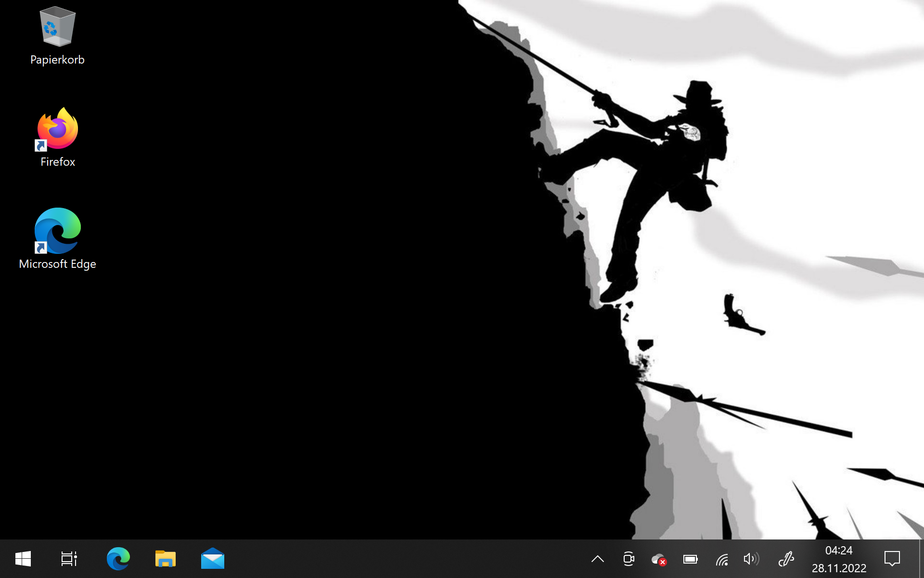Screen dimensions: 924x578
Task: Select the Firefox desktop shortcut
Action: pyautogui.click(x=57, y=129)
